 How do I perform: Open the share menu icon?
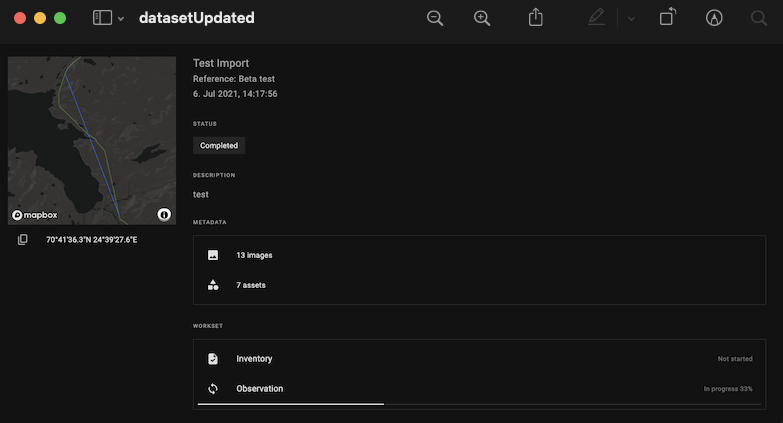pyautogui.click(x=536, y=18)
